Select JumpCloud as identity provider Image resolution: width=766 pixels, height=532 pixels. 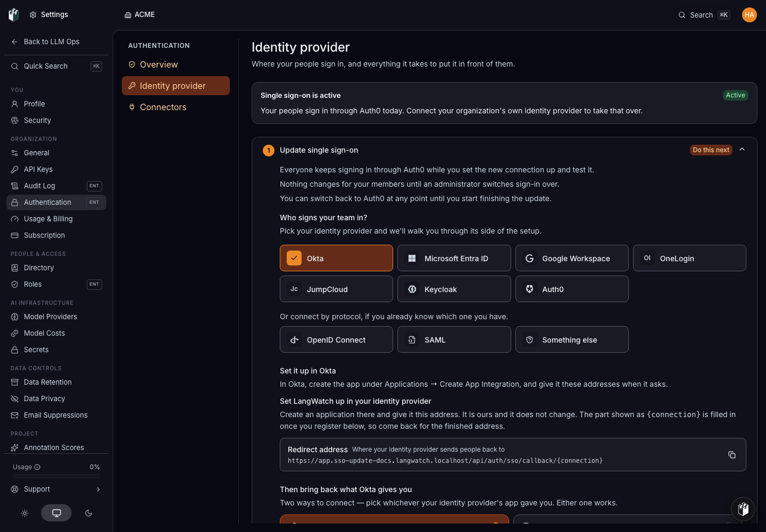[336, 289]
